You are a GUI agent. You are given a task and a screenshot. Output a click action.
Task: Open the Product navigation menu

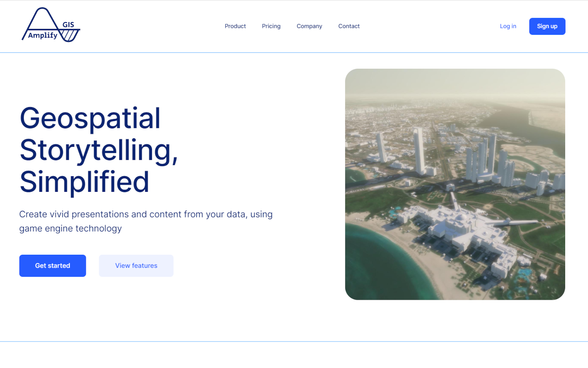pos(235,26)
